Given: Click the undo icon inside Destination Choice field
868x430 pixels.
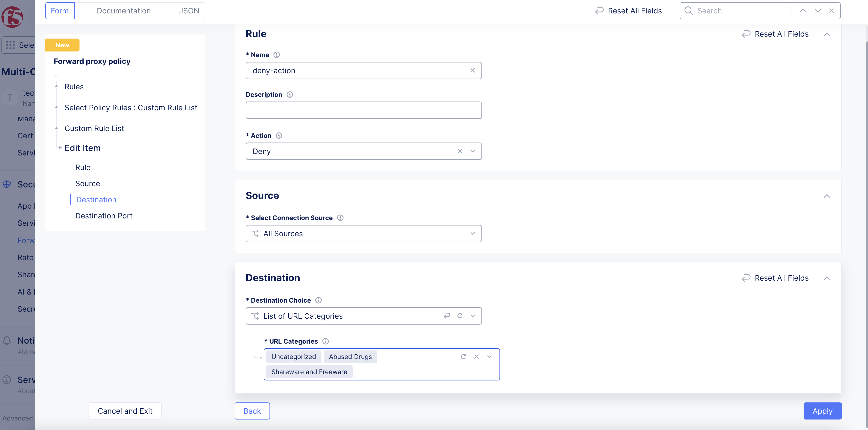Looking at the screenshot, I should [447, 316].
